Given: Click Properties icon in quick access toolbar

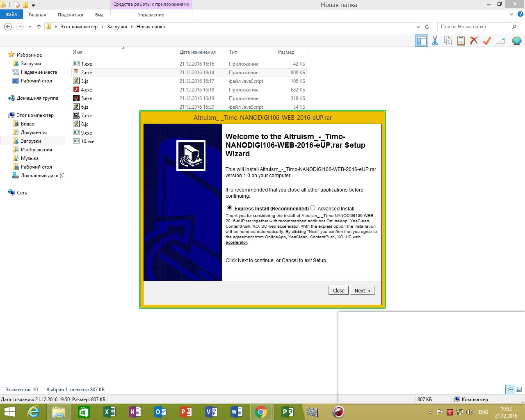Looking at the screenshot, I should 17,5.
